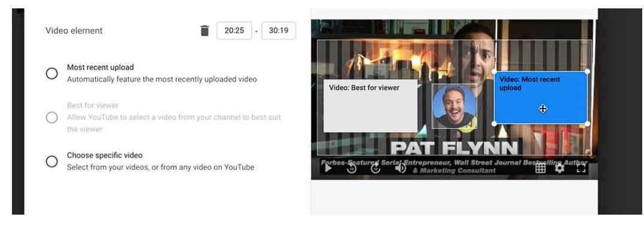Screen dimensions: 644x229
Task: Enter fullscreen mode in the preview
Action: click(581, 168)
